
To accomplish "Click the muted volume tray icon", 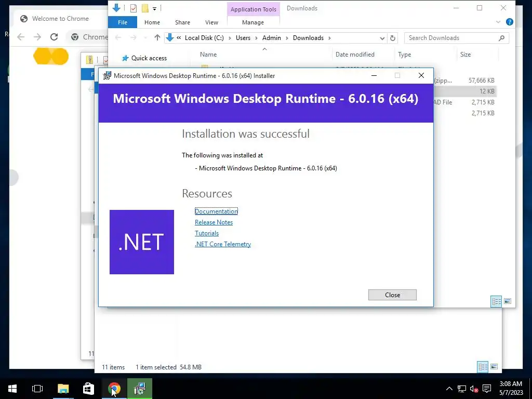I will (x=474, y=389).
